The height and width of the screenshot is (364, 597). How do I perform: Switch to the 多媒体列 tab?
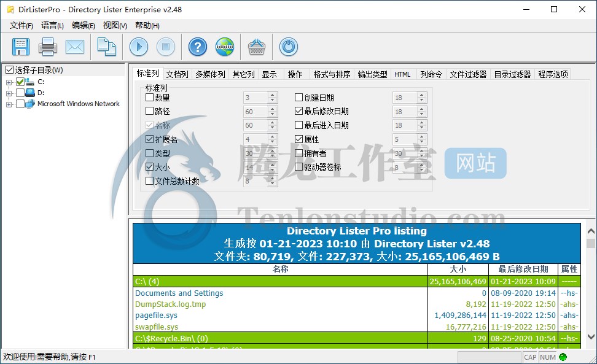coord(210,74)
